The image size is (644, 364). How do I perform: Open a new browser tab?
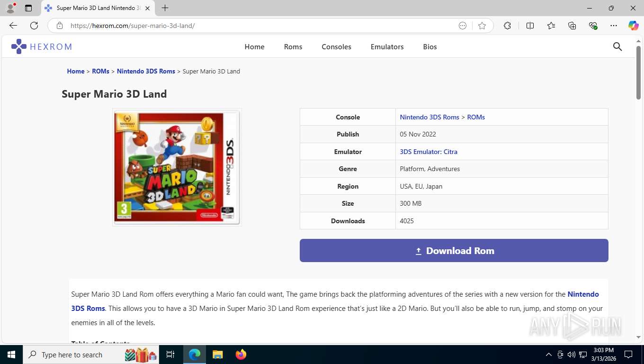165,8
